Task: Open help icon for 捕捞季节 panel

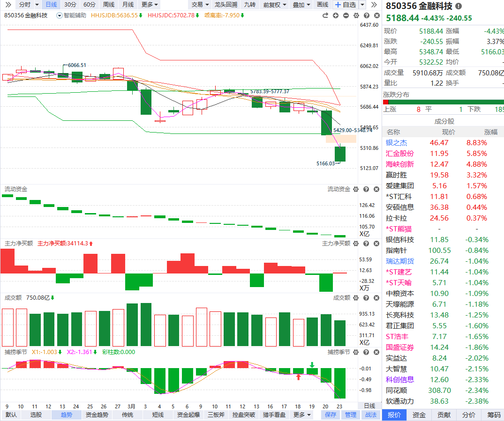Action: click(x=366, y=352)
